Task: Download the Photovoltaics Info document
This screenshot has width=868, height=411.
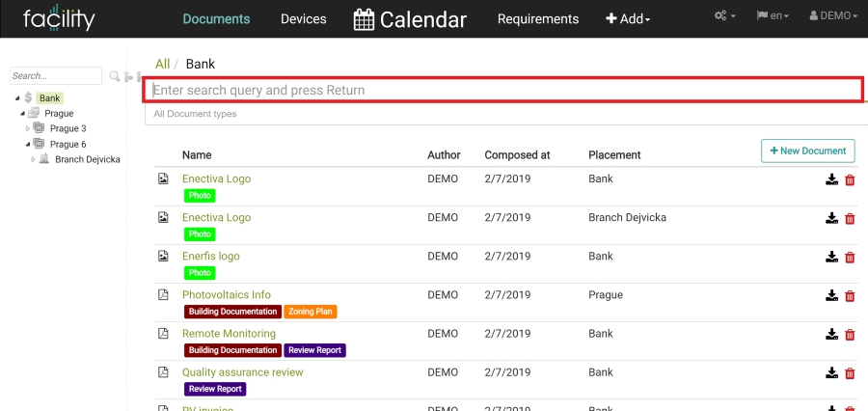Action: [831, 296]
